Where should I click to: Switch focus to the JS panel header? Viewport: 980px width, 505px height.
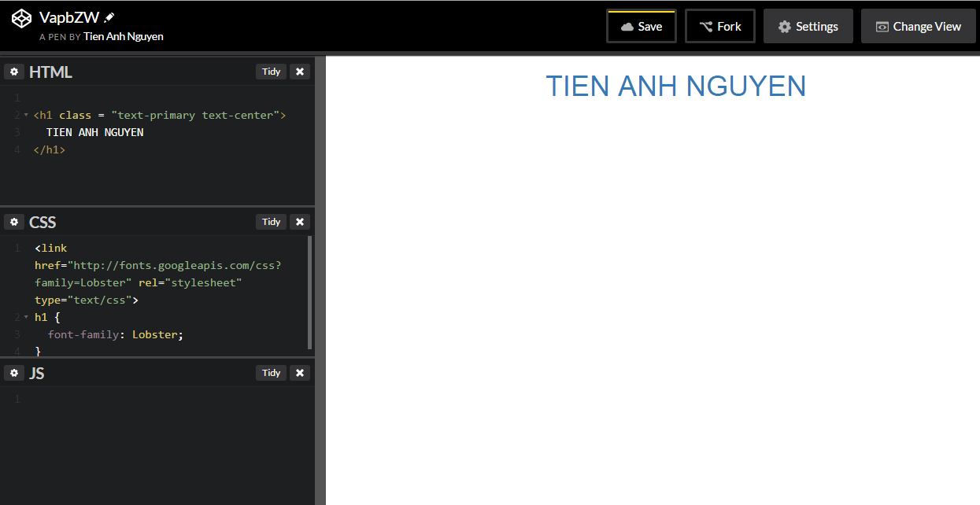[x=38, y=372]
